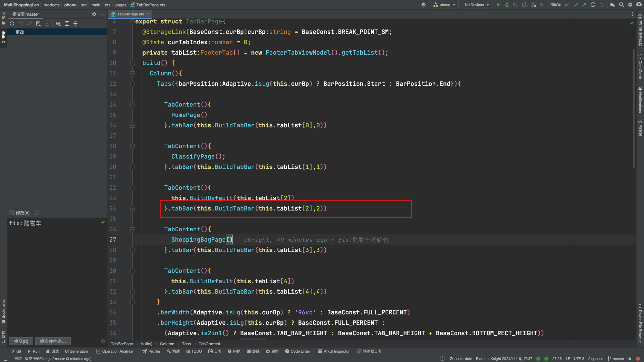Viewport: 644px width, 362px height.
Task: Click the green Run app button
Action: (x=498, y=5)
